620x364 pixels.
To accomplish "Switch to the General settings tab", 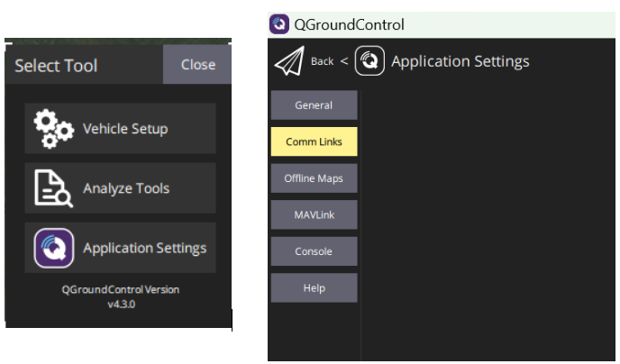I will [314, 105].
